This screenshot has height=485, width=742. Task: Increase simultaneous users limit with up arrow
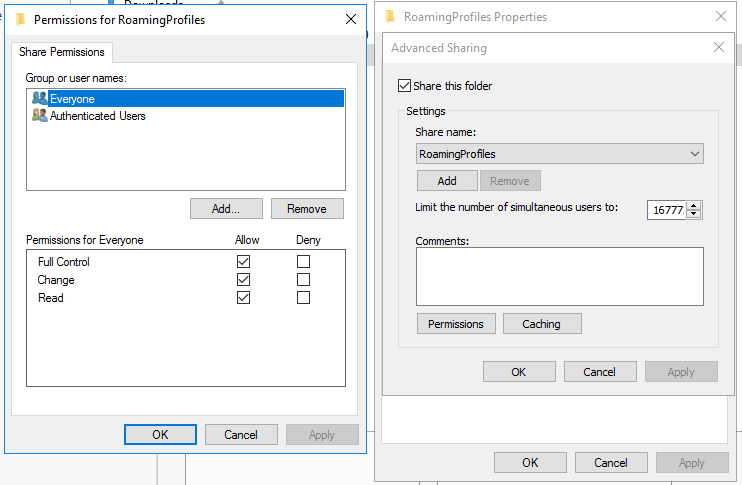[x=694, y=205]
